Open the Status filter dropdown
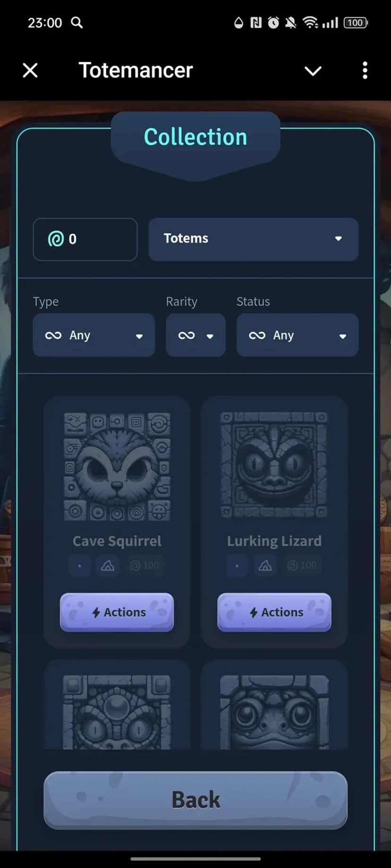 click(x=297, y=335)
